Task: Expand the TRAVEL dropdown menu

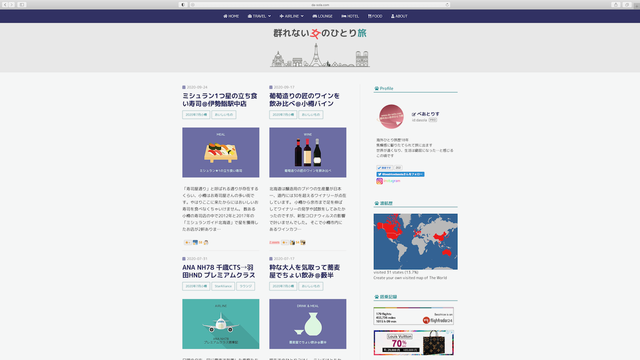Action: pos(259,16)
